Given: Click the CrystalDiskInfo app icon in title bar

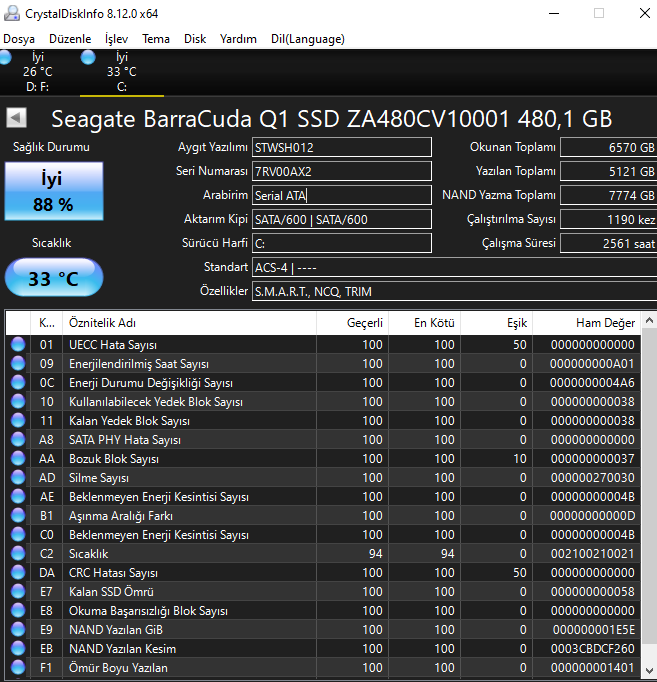Looking at the screenshot, I should tap(12, 13).
